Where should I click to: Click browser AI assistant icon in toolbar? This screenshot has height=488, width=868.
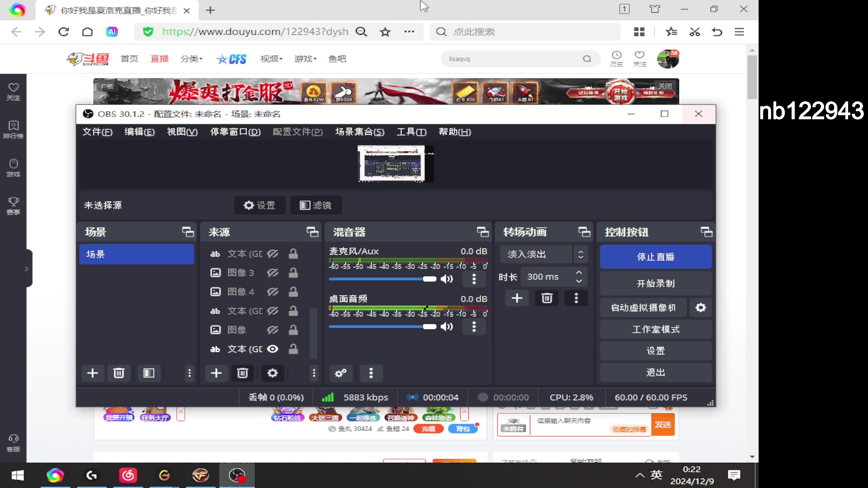click(x=112, y=32)
